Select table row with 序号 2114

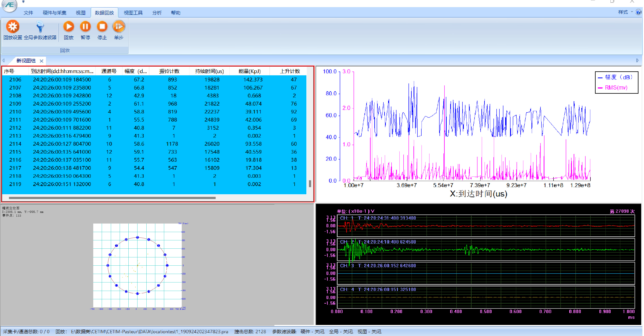[x=154, y=144]
